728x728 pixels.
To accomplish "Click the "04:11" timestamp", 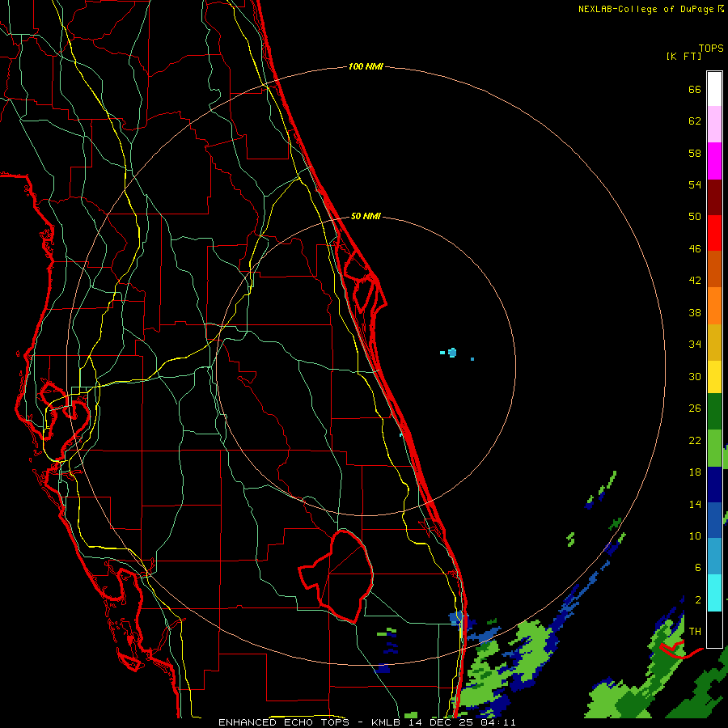I will (x=498, y=722).
